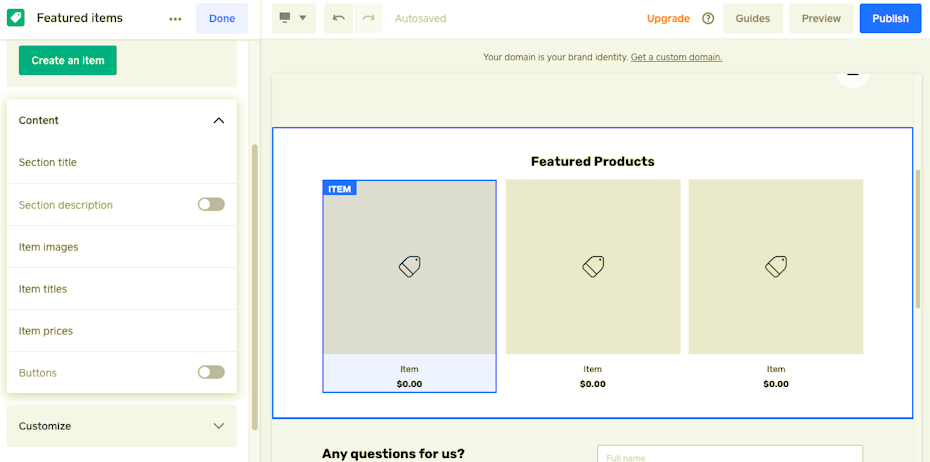
Task: Click the help question mark icon
Action: click(x=708, y=18)
